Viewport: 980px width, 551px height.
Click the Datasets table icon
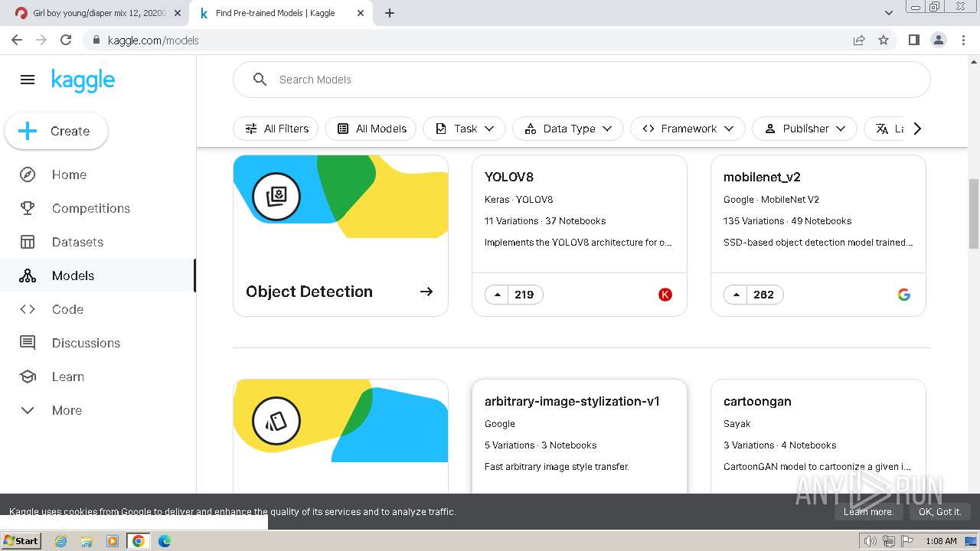(x=28, y=242)
